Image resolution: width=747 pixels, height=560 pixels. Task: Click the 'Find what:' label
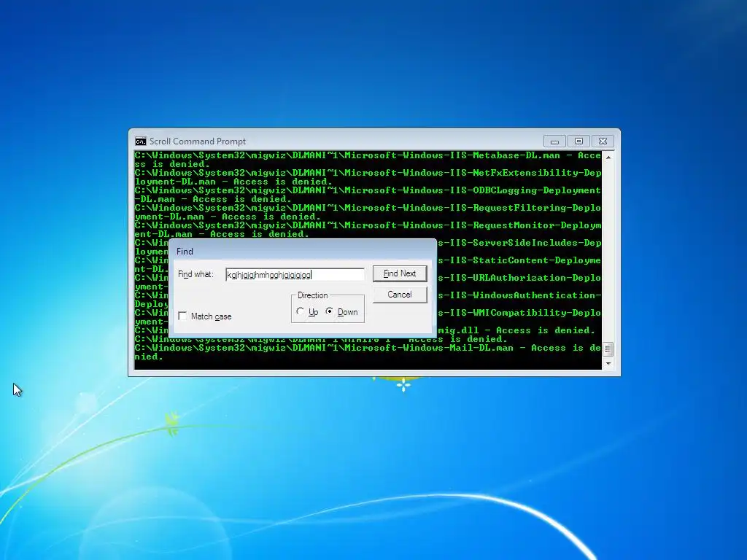[196, 274]
